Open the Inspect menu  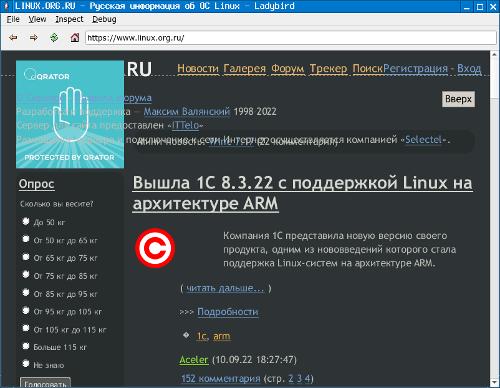pos(69,19)
